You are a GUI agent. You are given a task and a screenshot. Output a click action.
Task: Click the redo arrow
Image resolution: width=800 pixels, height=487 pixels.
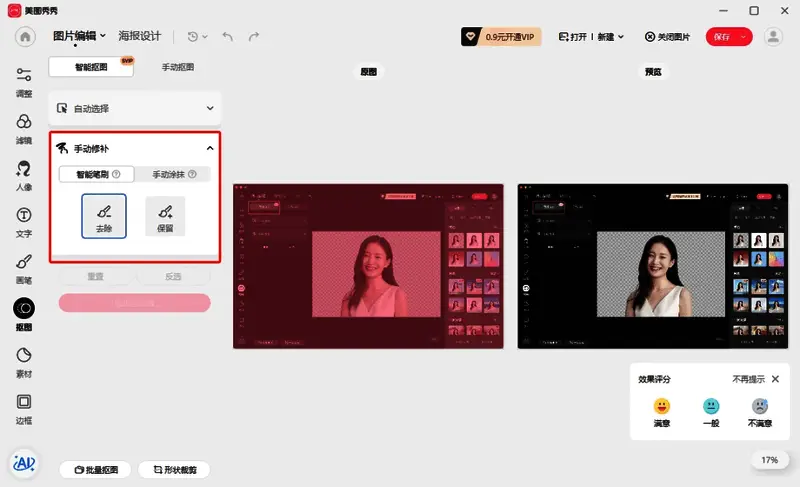(254, 36)
